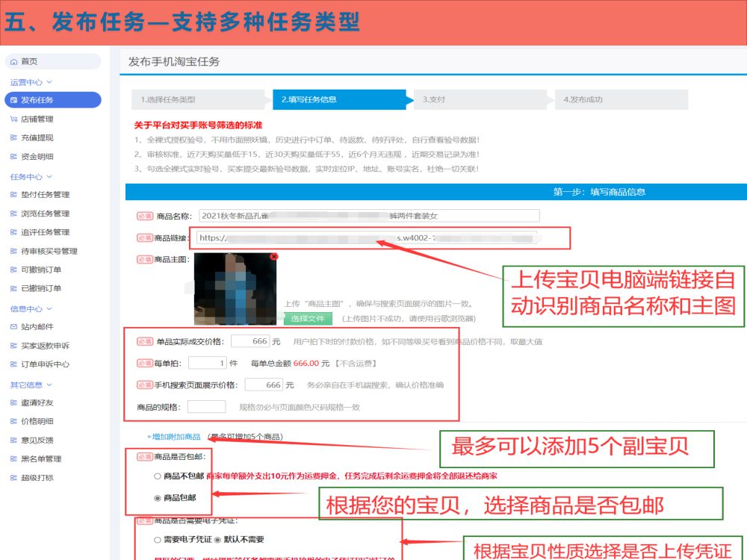The height and width of the screenshot is (560, 747).
Task: Click the mail icon beside 站内邮件
Action: point(13,327)
